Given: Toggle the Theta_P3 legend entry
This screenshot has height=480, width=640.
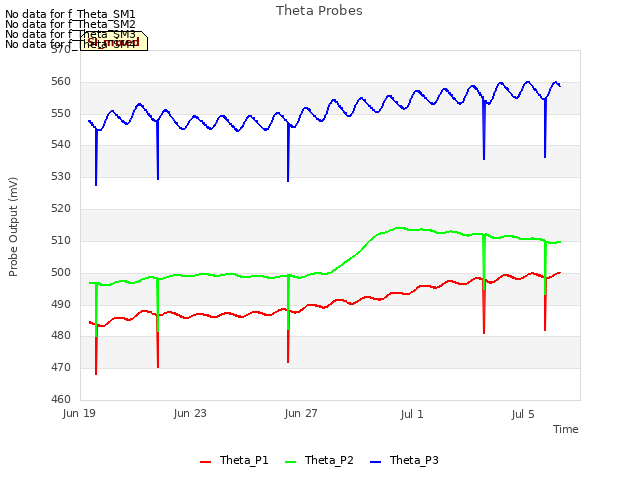Looking at the screenshot, I should tap(404, 460).
